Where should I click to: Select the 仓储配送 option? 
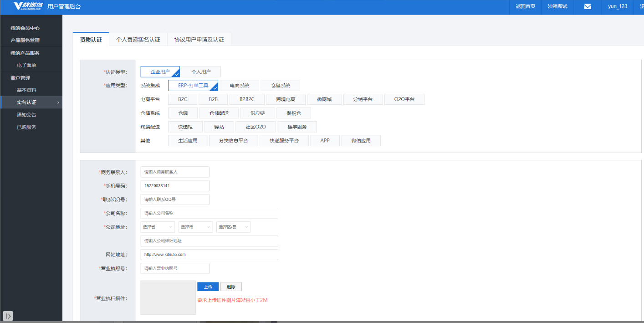[219, 113]
